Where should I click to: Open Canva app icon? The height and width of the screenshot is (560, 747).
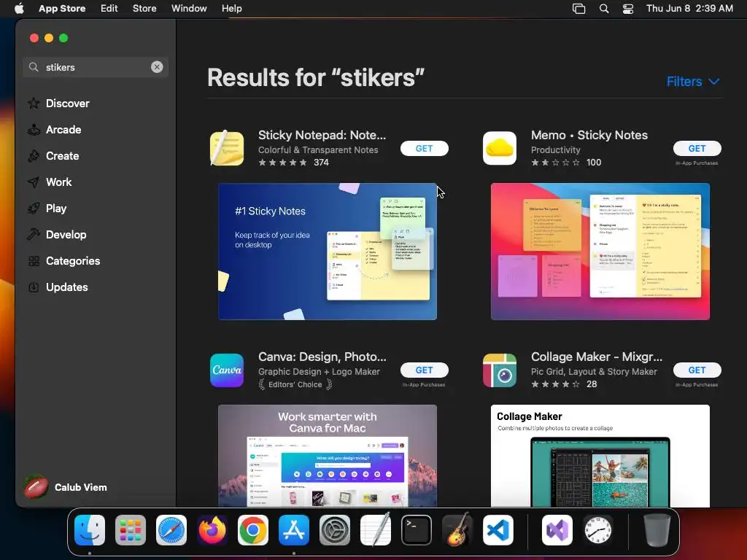pyautogui.click(x=227, y=370)
